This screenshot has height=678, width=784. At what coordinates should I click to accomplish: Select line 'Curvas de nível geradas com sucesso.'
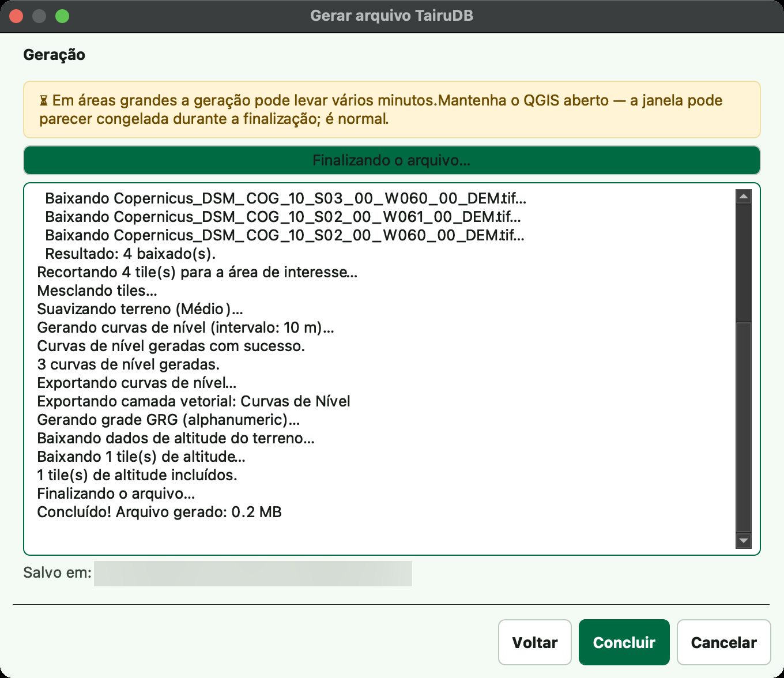(171, 346)
